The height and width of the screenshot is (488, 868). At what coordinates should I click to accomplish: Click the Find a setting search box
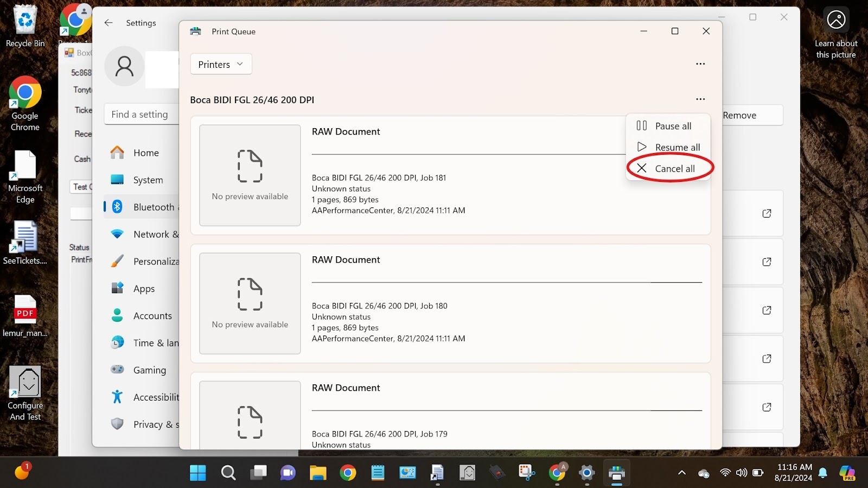click(141, 114)
